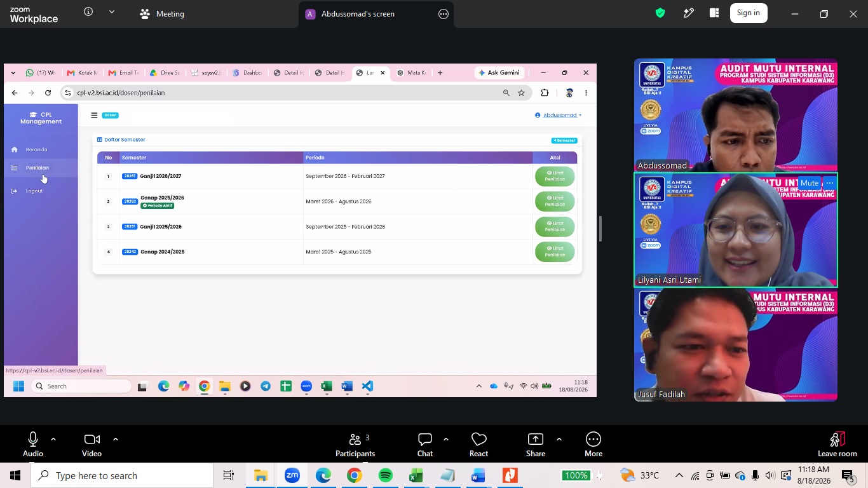Open Excel from Windows taskbar
Viewport: 868px width, 488px height.
pos(416,475)
